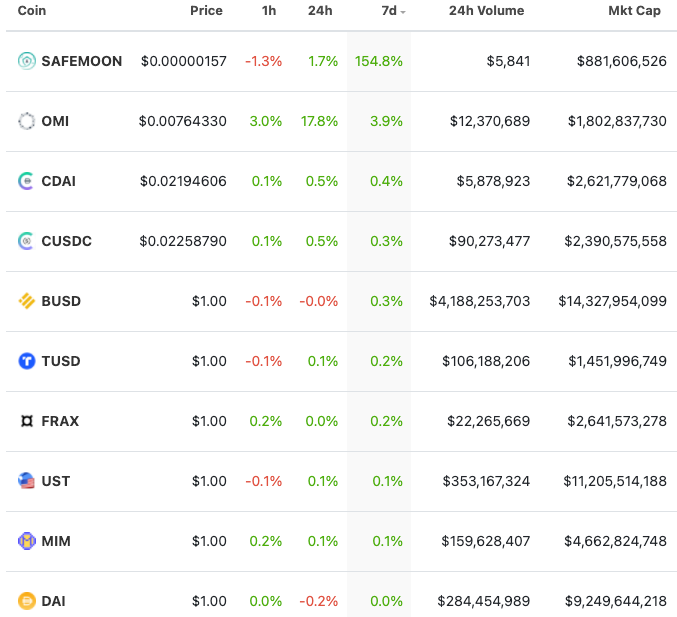Select the $4,188,253,703 BUSD volume
The height and width of the screenshot is (617, 677).
(480, 301)
